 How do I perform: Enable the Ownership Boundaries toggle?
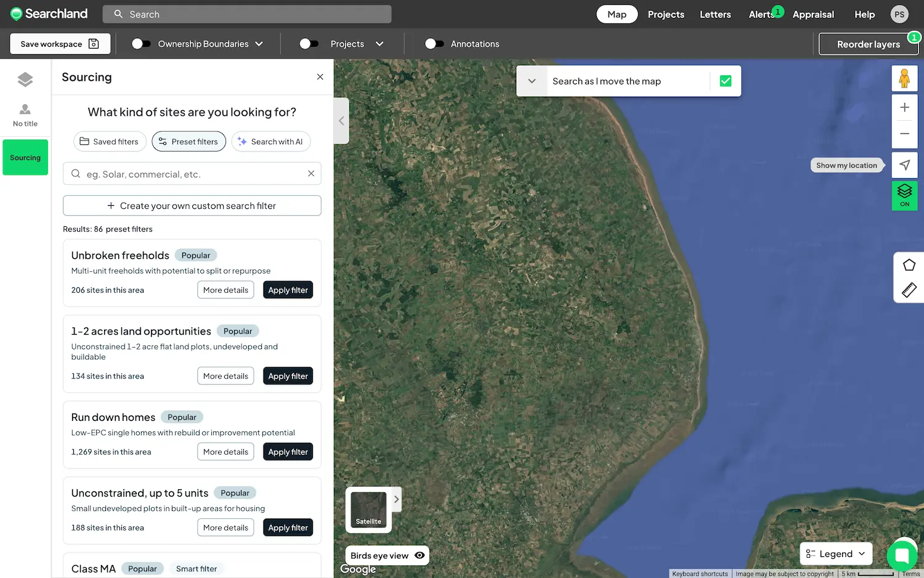tap(140, 44)
